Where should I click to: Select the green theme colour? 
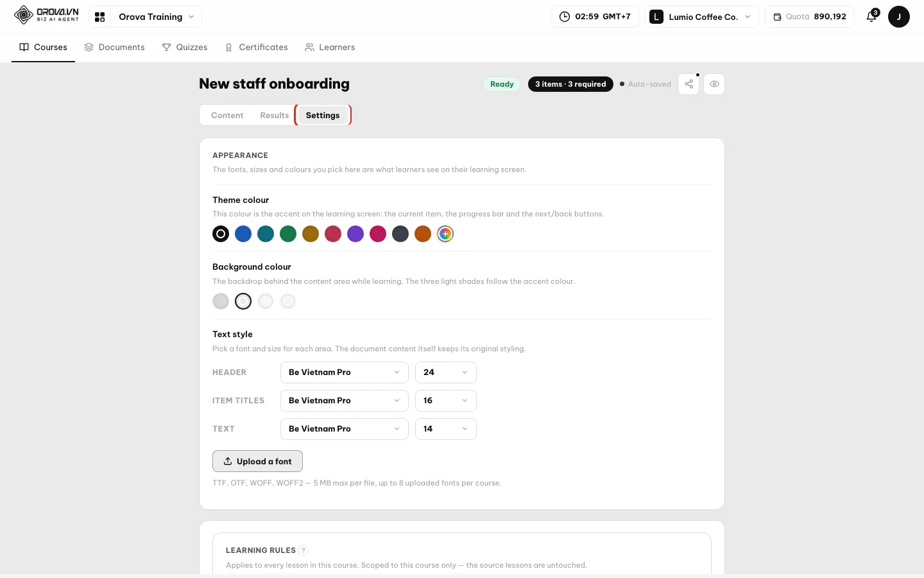288,234
